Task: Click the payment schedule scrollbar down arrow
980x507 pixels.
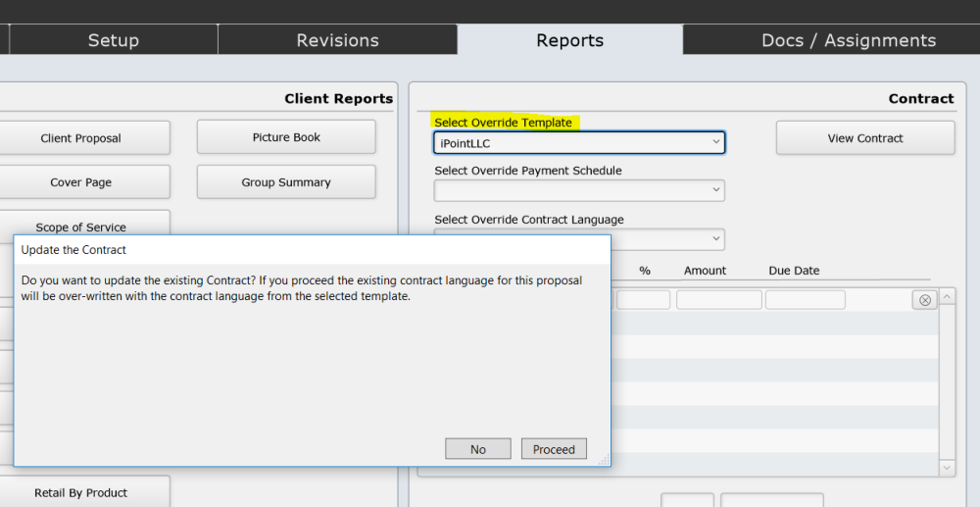Action: 947,468
